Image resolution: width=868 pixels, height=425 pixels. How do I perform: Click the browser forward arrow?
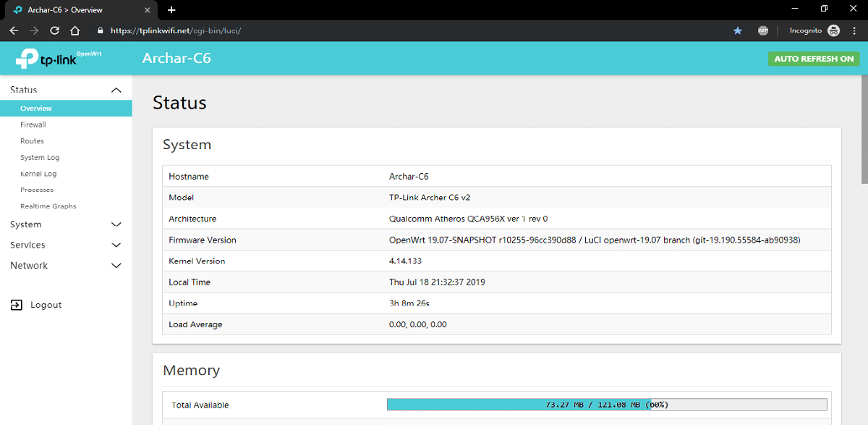tap(34, 31)
